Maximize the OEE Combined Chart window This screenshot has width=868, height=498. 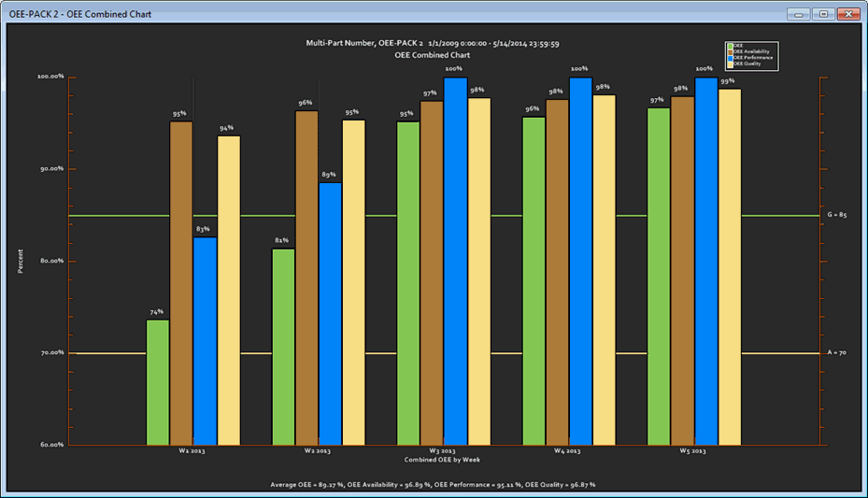click(x=823, y=14)
